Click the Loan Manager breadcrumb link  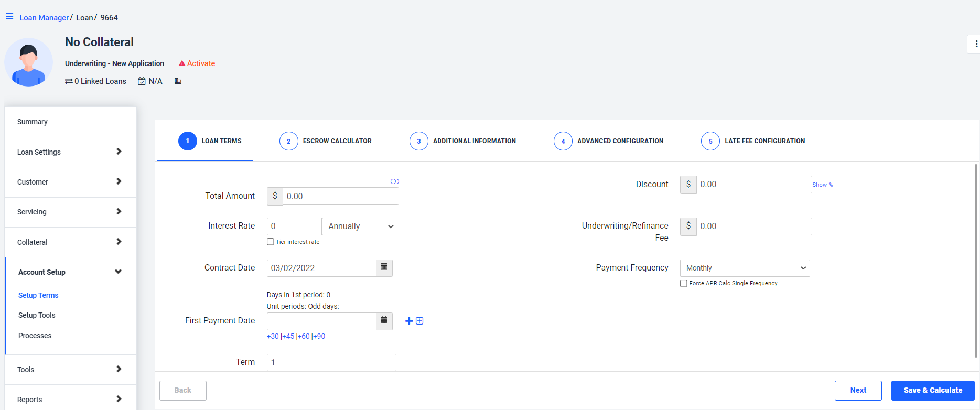[44, 18]
